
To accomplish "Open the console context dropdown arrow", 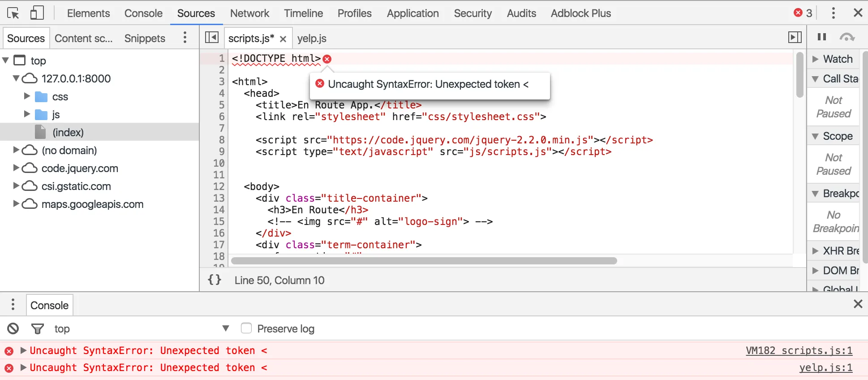I will 226,328.
